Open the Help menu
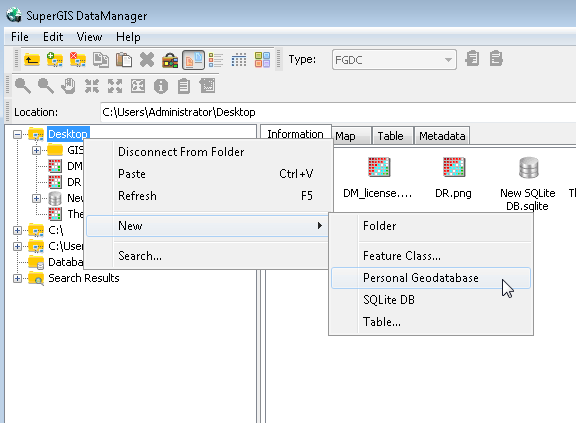The width and height of the screenshot is (576, 423). point(128,37)
